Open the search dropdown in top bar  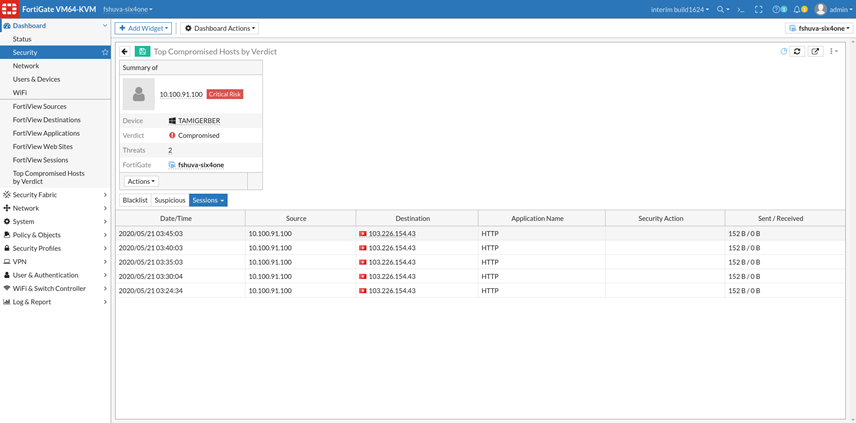point(722,9)
